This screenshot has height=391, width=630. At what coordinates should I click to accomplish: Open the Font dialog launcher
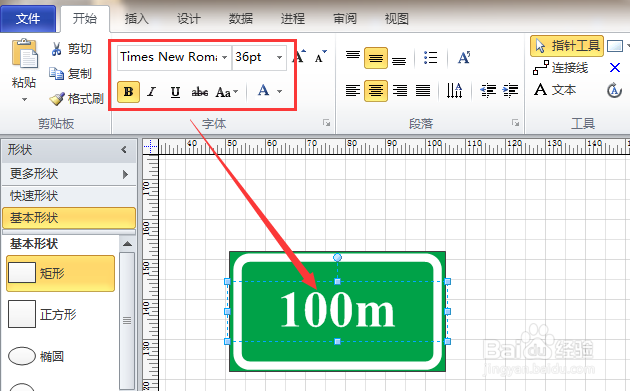[327, 123]
